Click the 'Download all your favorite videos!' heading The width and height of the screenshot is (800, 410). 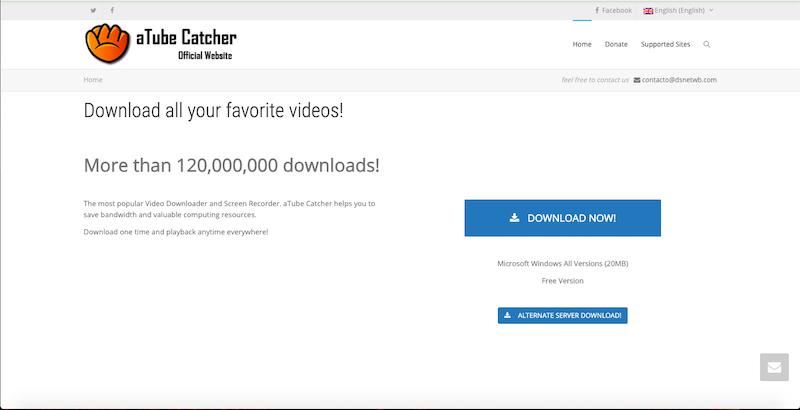click(213, 111)
